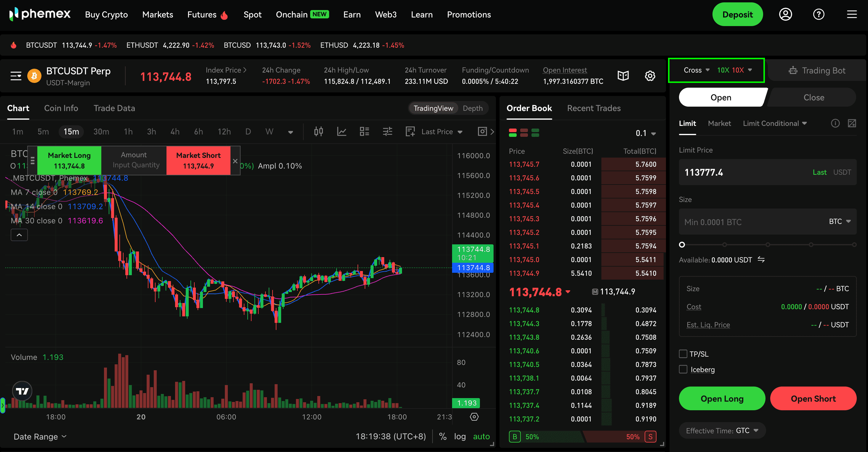The image size is (868, 452).
Task: Open candlestick chart type selector
Action: [x=318, y=132]
